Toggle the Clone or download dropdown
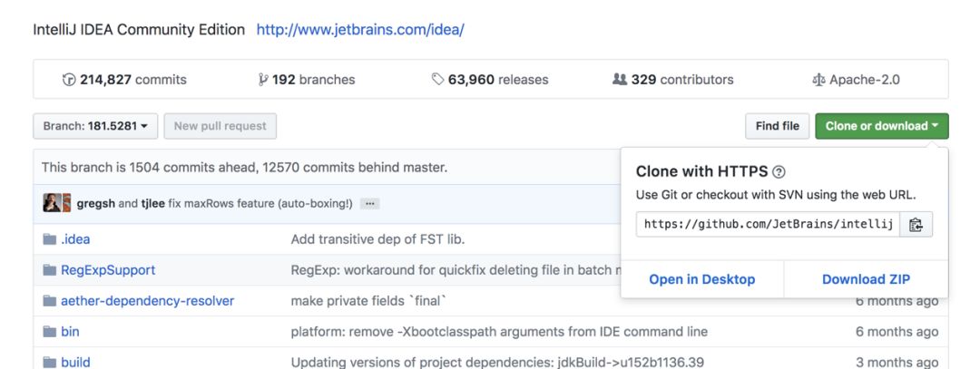This screenshot has width=980, height=369. pyautogui.click(x=881, y=126)
